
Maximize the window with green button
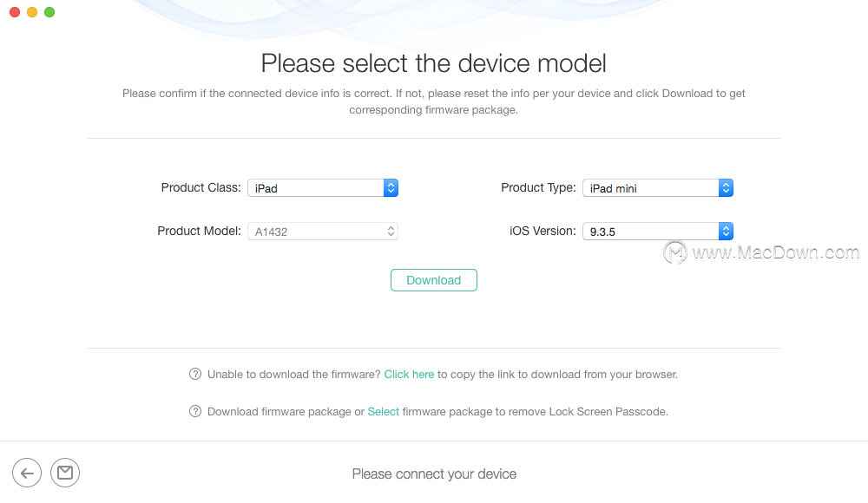point(49,12)
